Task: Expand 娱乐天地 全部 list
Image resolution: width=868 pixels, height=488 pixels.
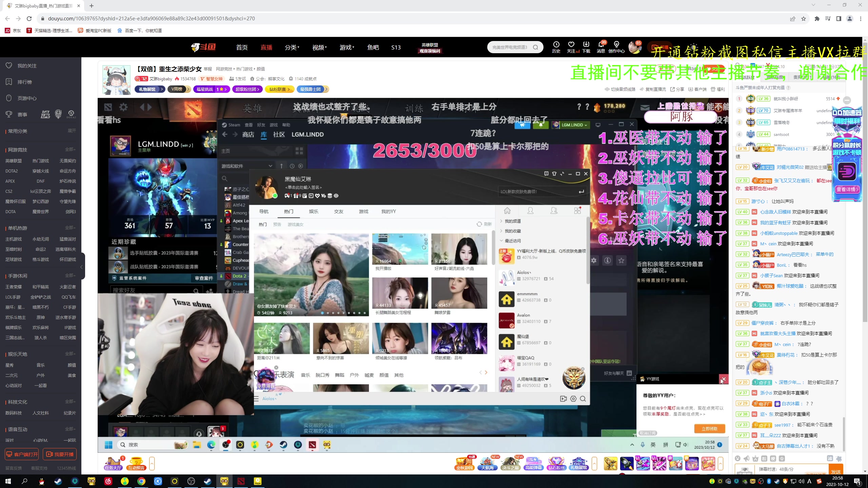Action: tap(70, 354)
